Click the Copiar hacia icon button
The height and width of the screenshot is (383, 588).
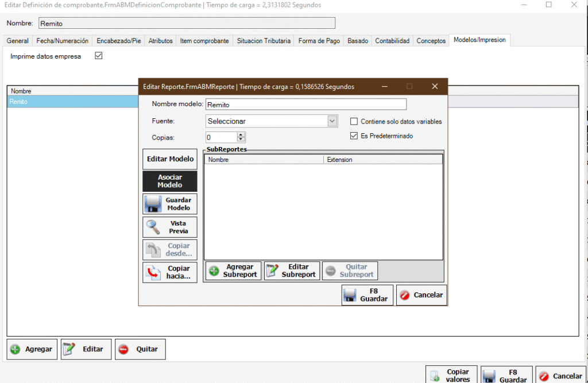coord(153,273)
